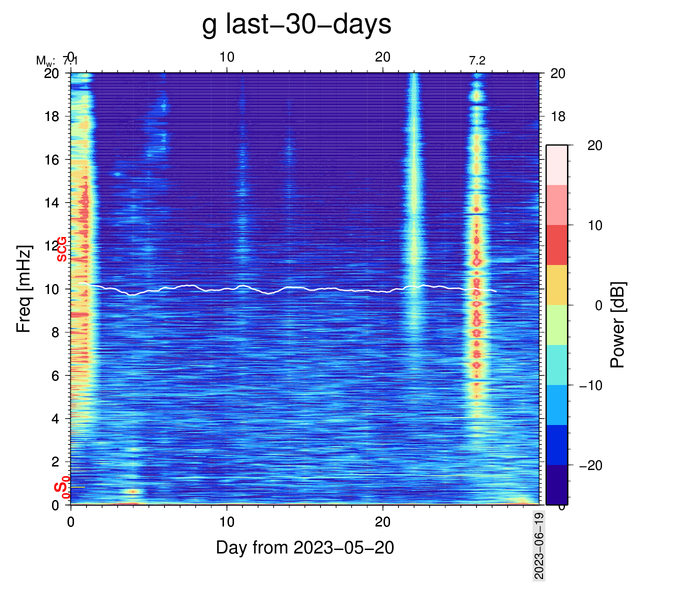The width and height of the screenshot is (700, 595).
Task: Click the -10 tick label on the colorbar
Action: (x=590, y=385)
